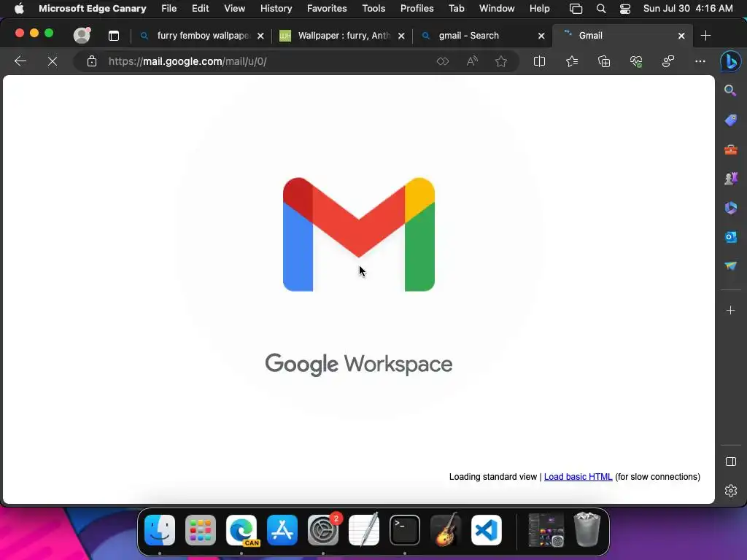Click the sharing extensions icon
The height and width of the screenshot is (560, 747).
[668, 61]
